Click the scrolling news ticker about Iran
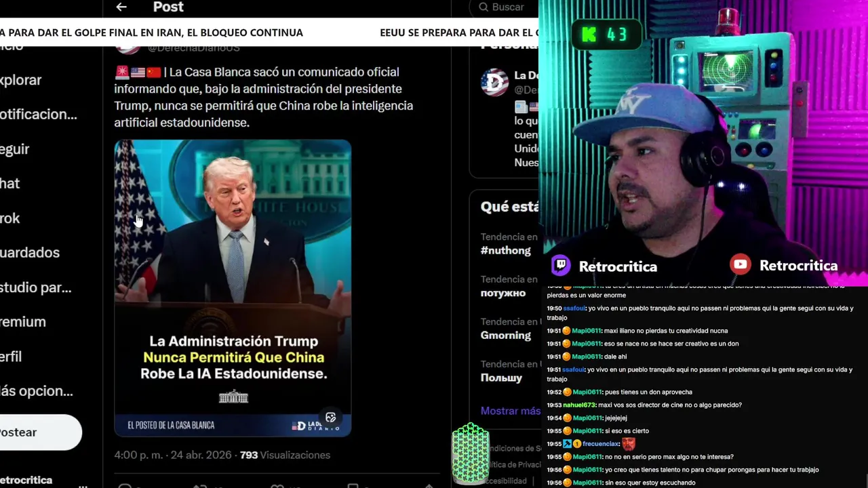The width and height of the screenshot is (868, 488). click(269, 33)
